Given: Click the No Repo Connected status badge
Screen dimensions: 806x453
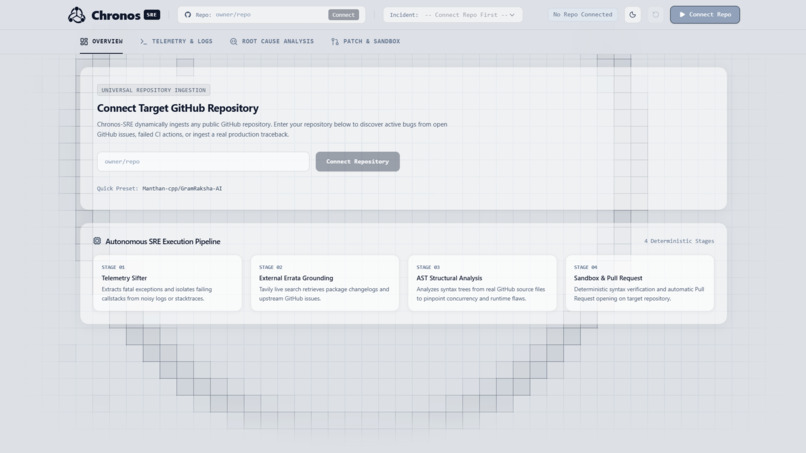Looking at the screenshot, I should pyautogui.click(x=582, y=15).
